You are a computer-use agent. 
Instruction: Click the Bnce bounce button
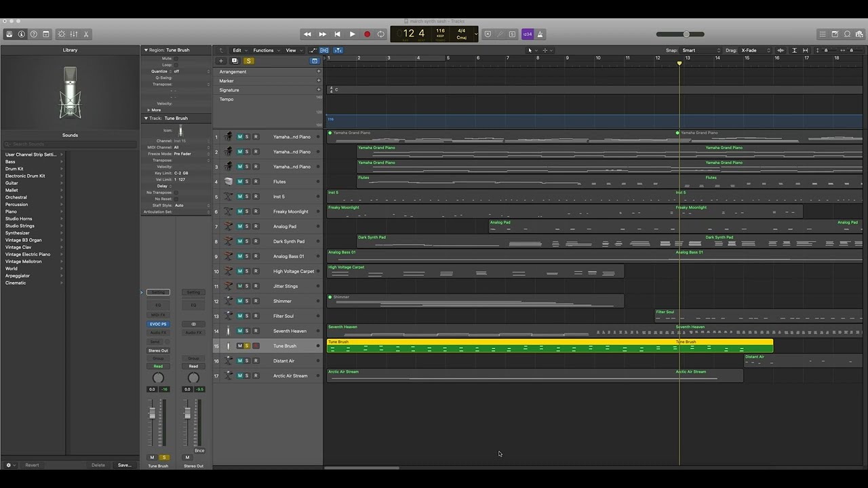pos(199,450)
